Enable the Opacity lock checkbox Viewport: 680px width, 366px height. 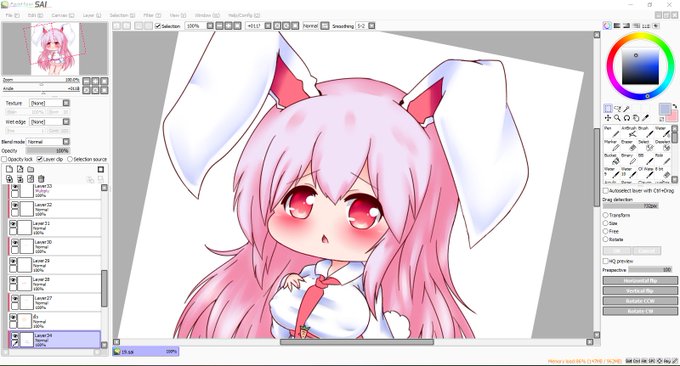(x=4, y=159)
